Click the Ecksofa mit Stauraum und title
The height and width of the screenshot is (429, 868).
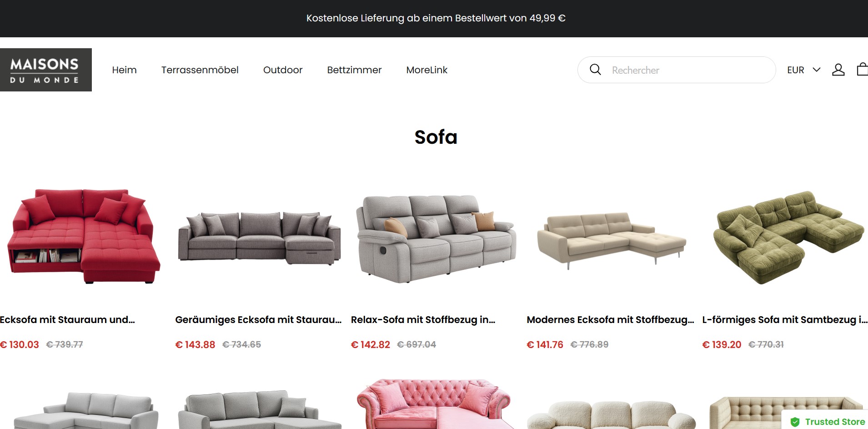pyautogui.click(x=67, y=320)
